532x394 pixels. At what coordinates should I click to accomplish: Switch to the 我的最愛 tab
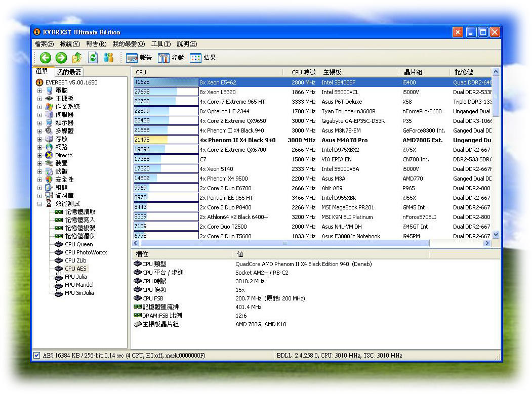(x=69, y=72)
